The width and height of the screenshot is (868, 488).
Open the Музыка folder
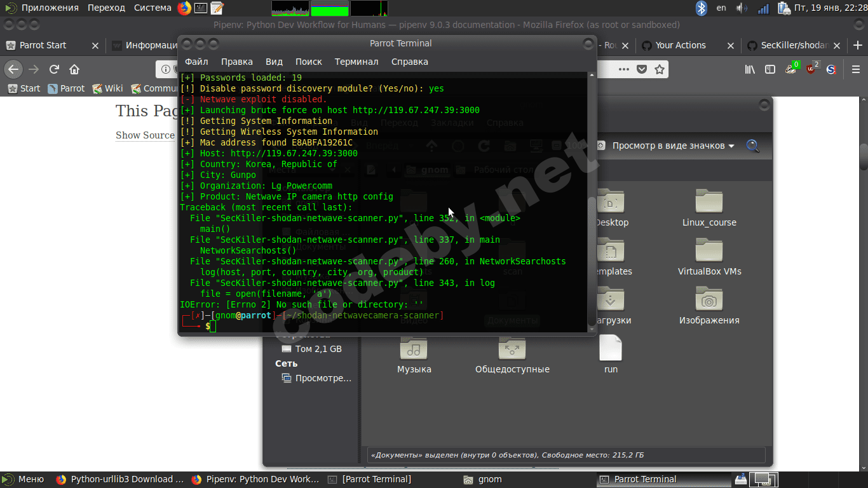[414, 354]
